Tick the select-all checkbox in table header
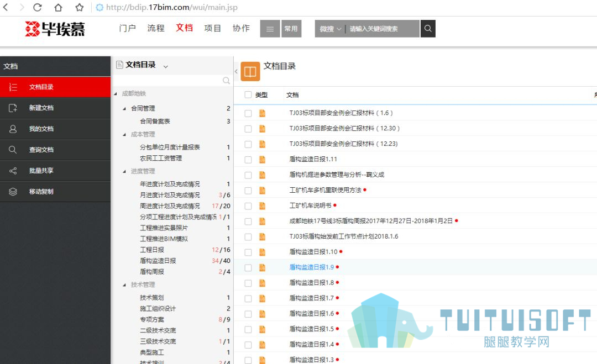The image size is (597, 364). [x=248, y=94]
